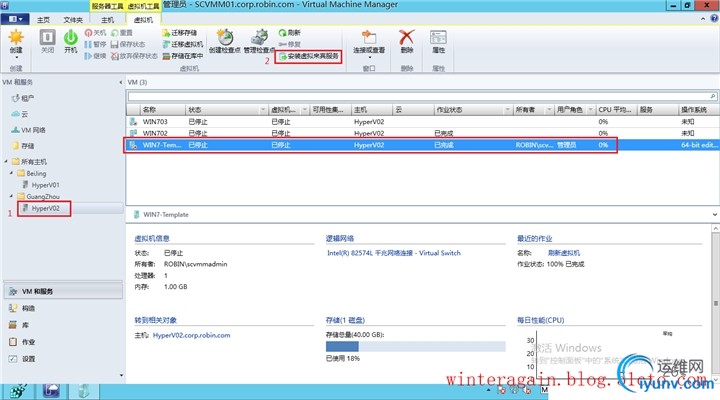
Task: Open help via the question mark icon
Action: 714,19
